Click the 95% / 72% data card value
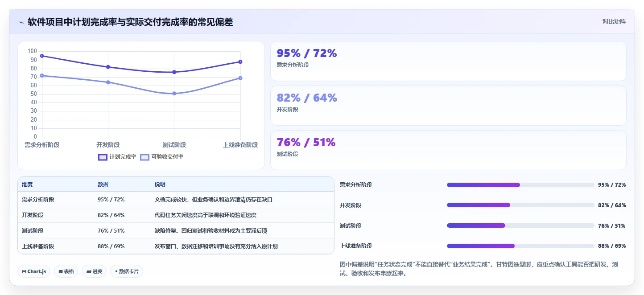The width and height of the screenshot is (644, 295). click(x=307, y=53)
